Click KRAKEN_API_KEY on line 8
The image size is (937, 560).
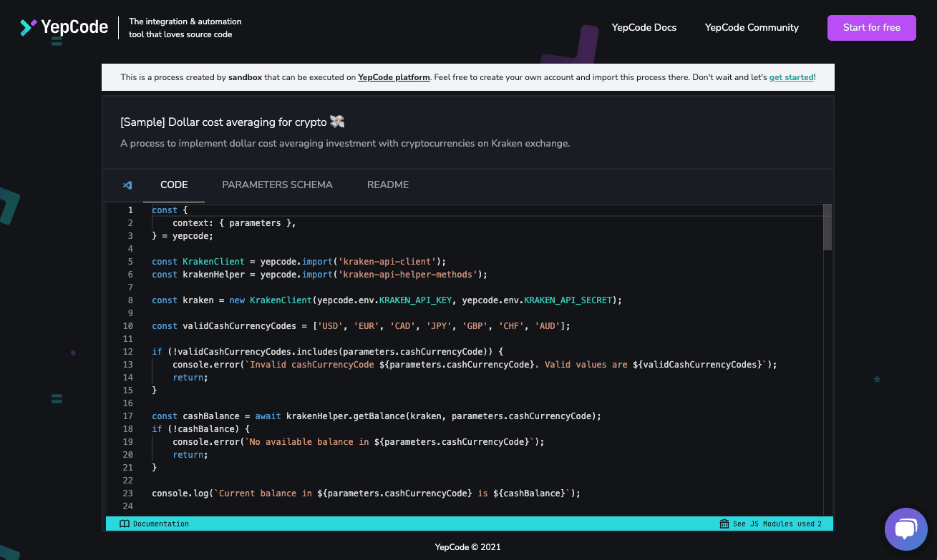[415, 300]
